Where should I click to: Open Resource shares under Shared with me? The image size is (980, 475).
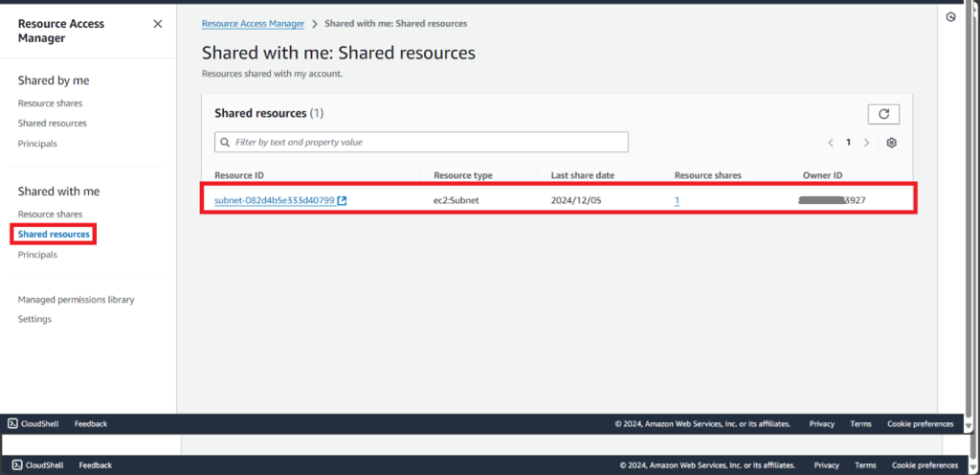(x=50, y=214)
